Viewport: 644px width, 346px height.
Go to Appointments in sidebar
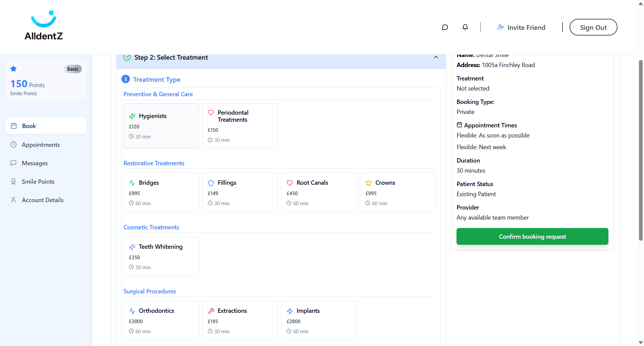(x=46, y=145)
